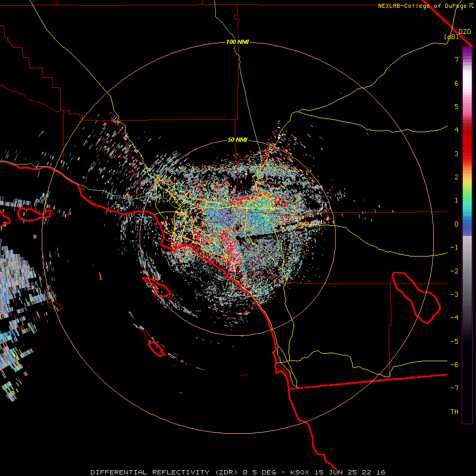Click the ZDR color scale bar
Viewport: 476px width, 476px height.
click(x=467, y=235)
